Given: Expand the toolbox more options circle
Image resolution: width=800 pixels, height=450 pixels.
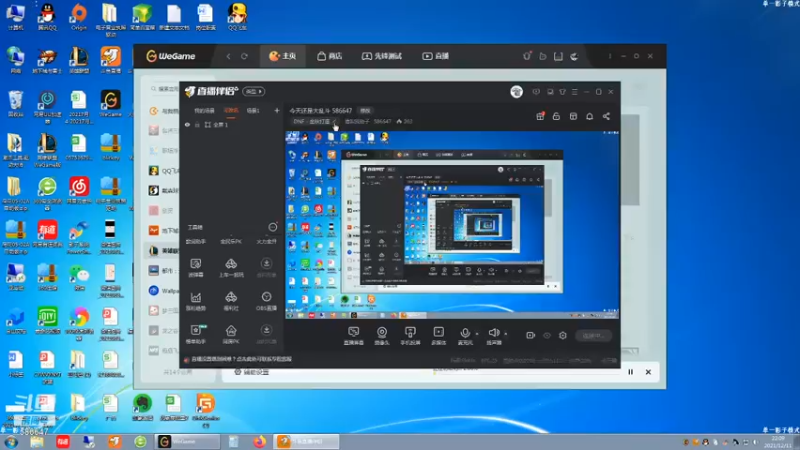Looking at the screenshot, I should point(273,227).
